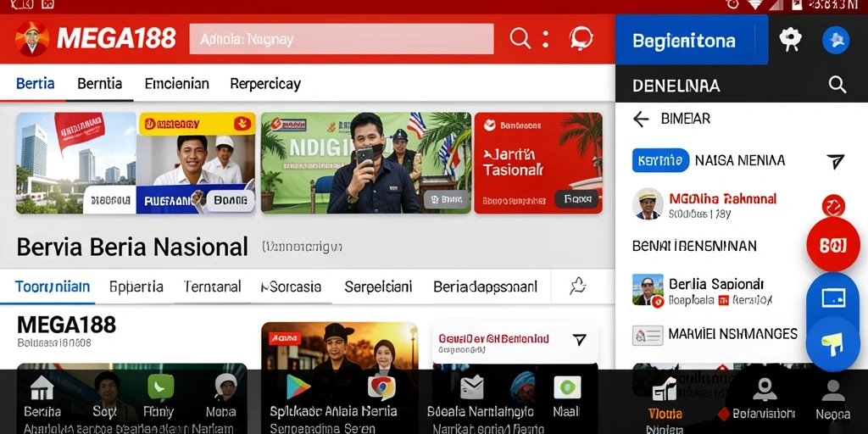868x434 pixels.
Task: Open the blue profile avatar icon
Action: tap(836, 40)
